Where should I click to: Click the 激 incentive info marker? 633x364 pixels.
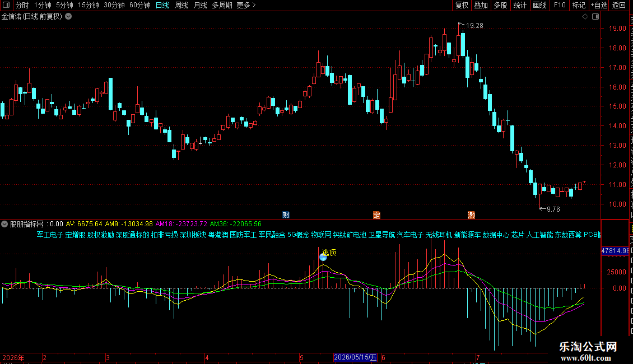pyautogui.click(x=471, y=215)
